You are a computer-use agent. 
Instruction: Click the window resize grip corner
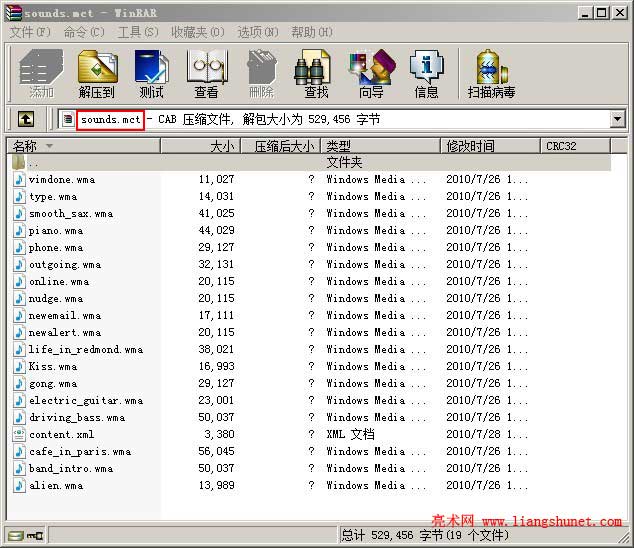click(624, 538)
